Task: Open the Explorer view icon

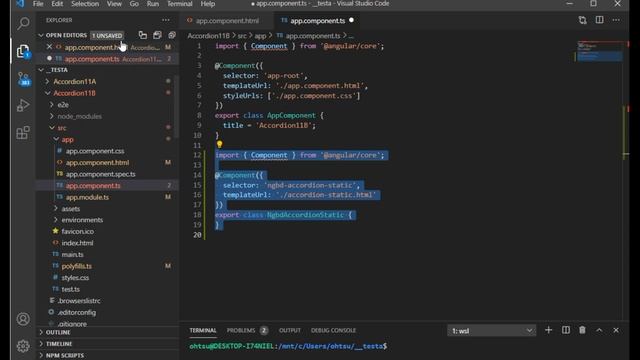Action: click(x=23, y=51)
